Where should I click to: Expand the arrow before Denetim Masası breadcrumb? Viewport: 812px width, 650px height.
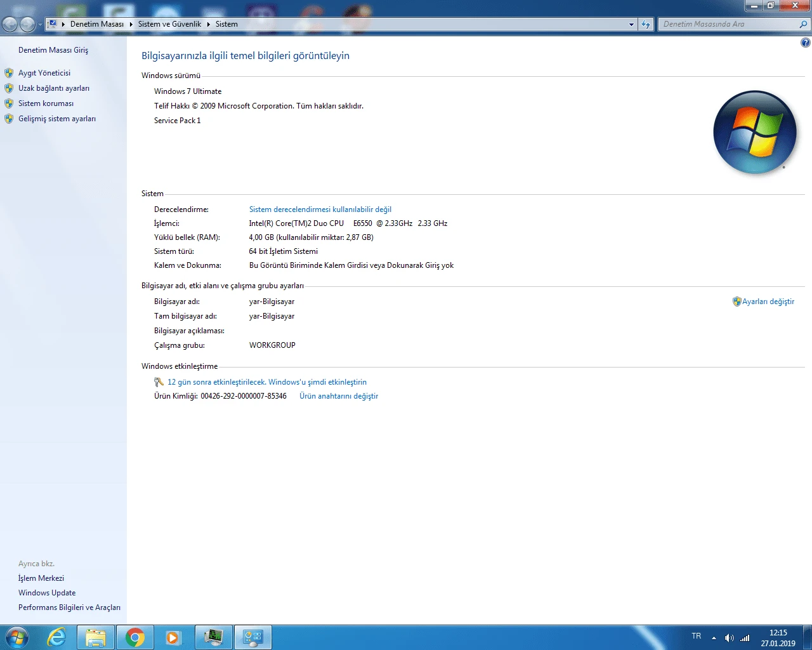63,24
